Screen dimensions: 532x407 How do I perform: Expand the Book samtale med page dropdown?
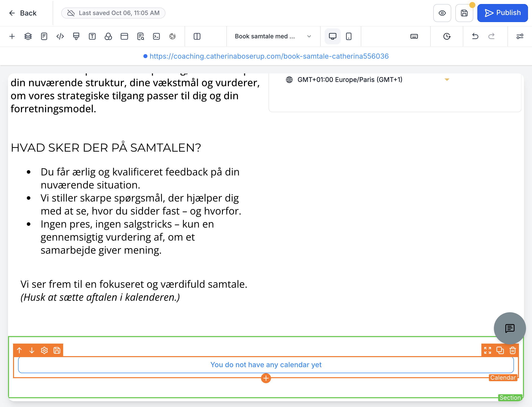pos(273,36)
